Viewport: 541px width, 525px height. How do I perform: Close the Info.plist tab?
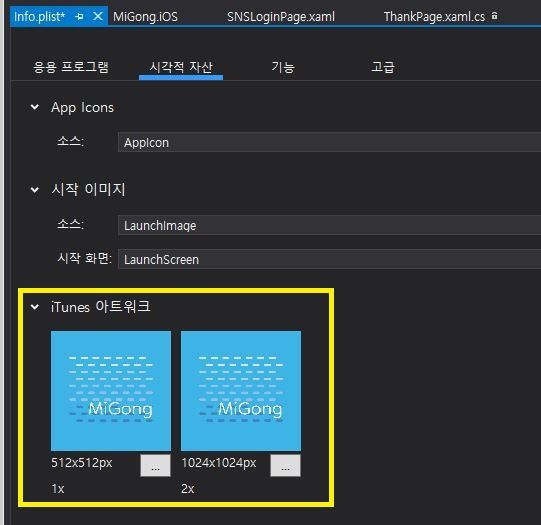98,16
